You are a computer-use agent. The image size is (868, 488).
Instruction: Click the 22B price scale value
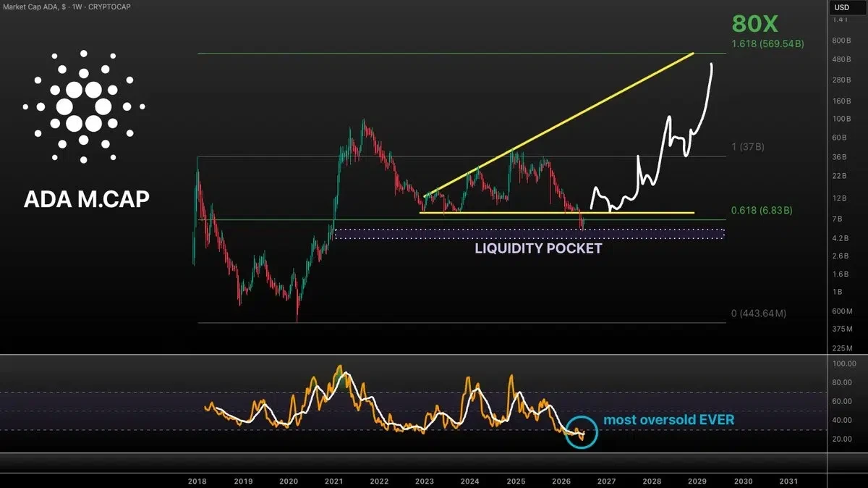point(841,176)
